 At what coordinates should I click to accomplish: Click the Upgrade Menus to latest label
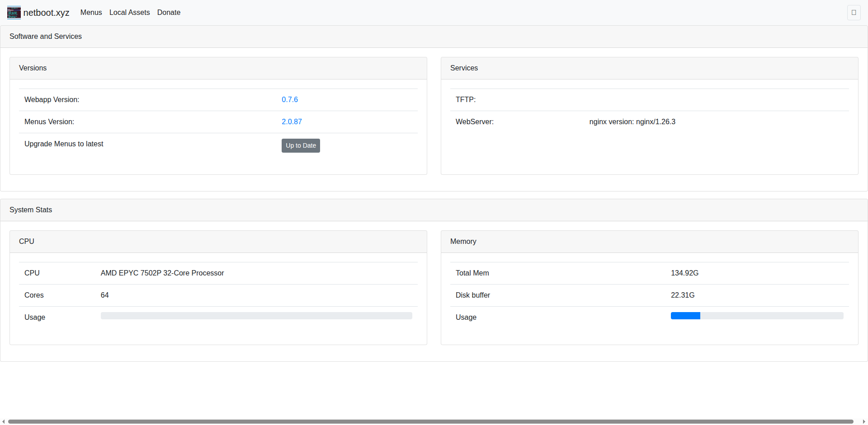pyautogui.click(x=64, y=144)
